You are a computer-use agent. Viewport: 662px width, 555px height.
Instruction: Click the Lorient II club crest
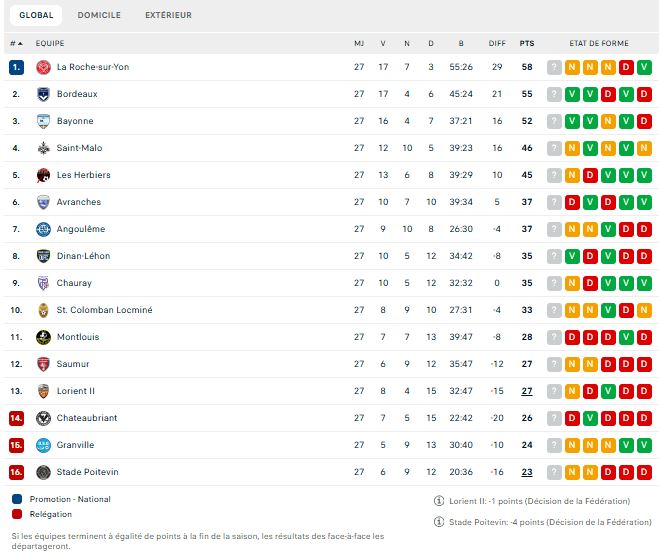(x=44, y=391)
